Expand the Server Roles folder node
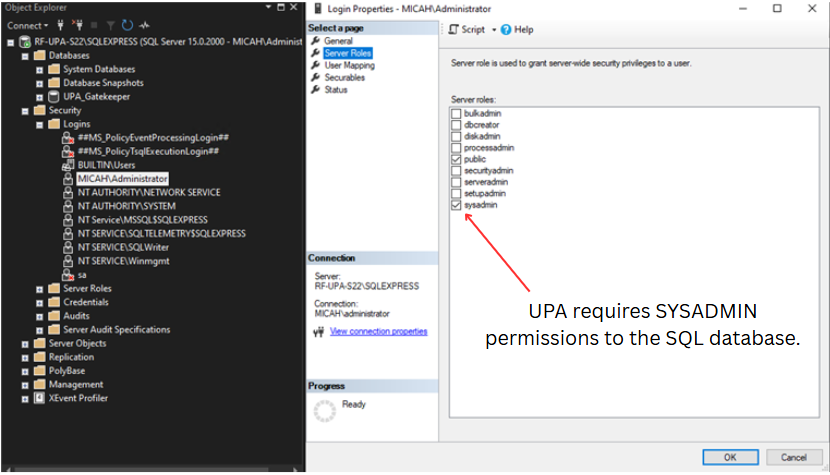 (x=40, y=288)
